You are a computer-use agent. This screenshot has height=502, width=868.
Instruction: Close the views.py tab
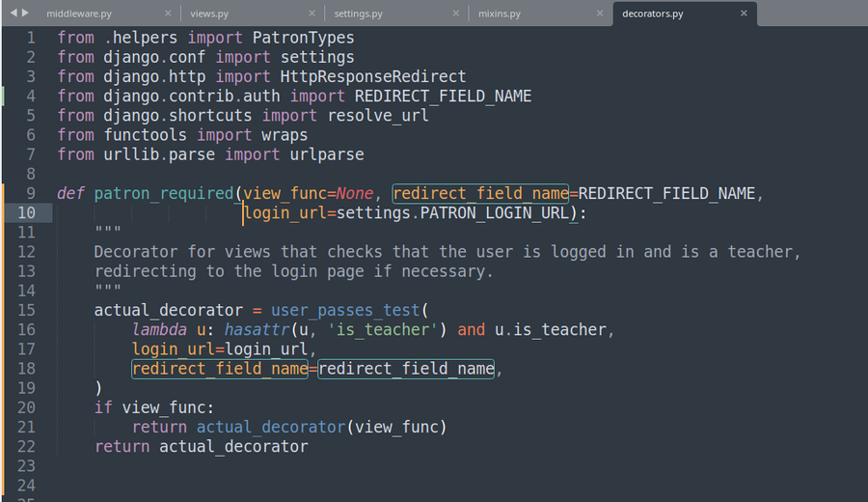point(312,14)
